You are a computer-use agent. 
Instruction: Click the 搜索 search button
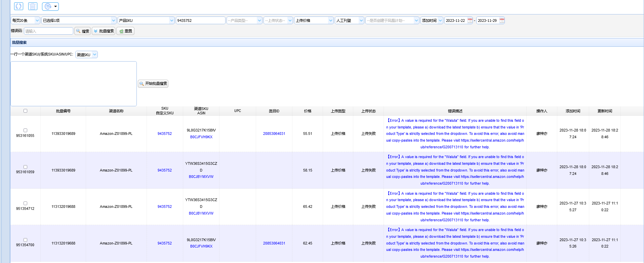pos(83,31)
